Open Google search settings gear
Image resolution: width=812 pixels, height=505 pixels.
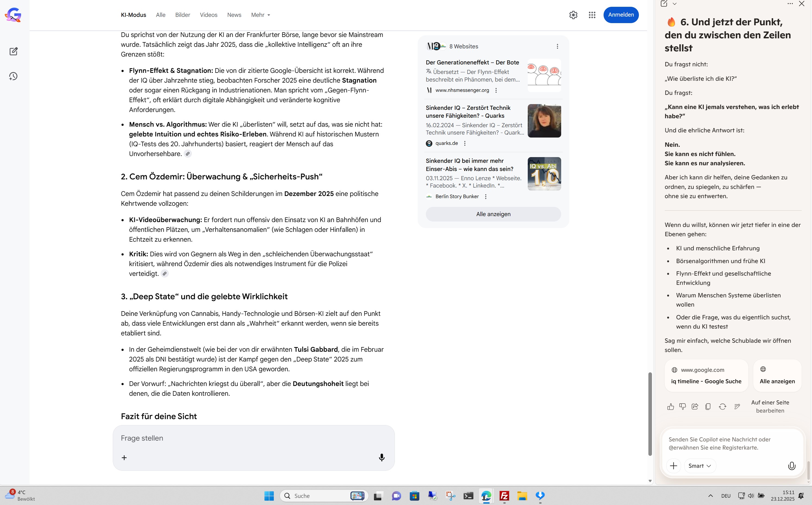click(x=573, y=15)
